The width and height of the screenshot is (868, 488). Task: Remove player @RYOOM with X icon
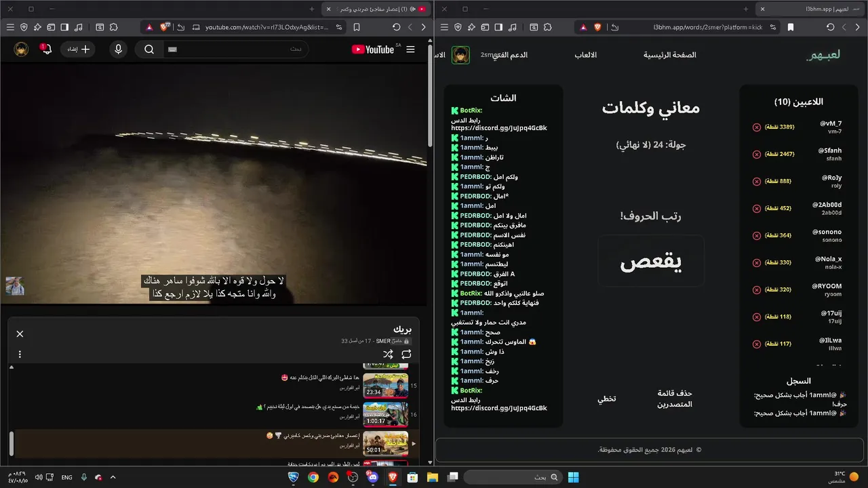coord(757,289)
